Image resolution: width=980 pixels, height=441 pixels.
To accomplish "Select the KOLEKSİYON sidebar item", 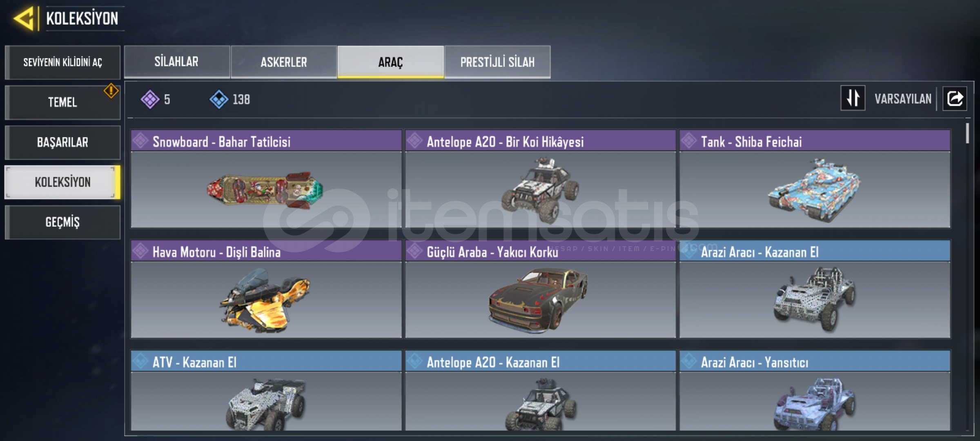I will [62, 182].
